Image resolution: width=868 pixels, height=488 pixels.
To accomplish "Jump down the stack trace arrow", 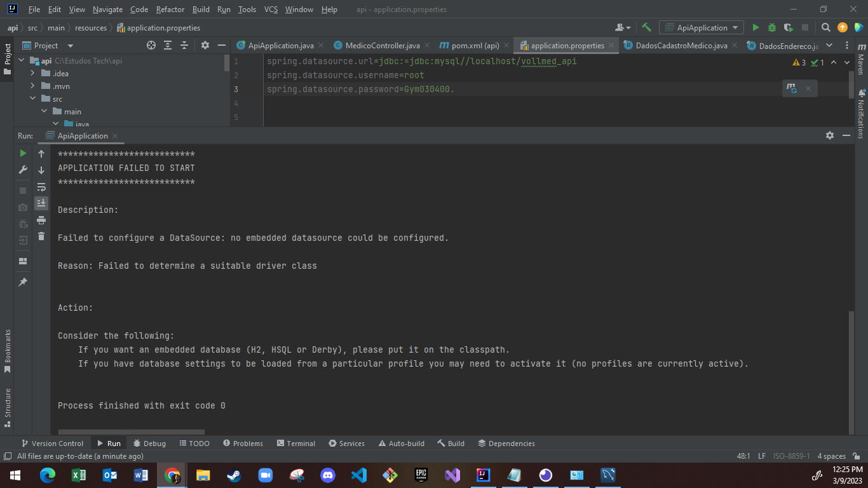I will pyautogui.click(x=41, y=170).
